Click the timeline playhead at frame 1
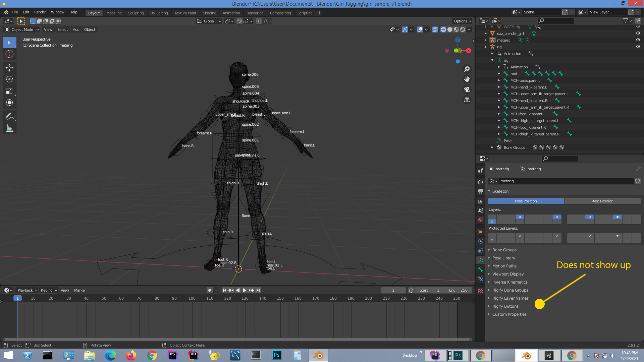The height and width of the screenshot is (362, 644). pos(17,298)
